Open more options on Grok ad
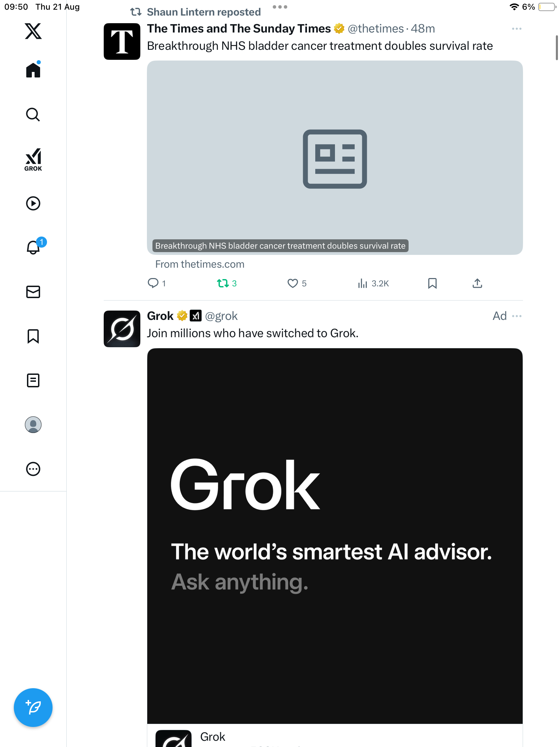 click(x=517, y=316)
